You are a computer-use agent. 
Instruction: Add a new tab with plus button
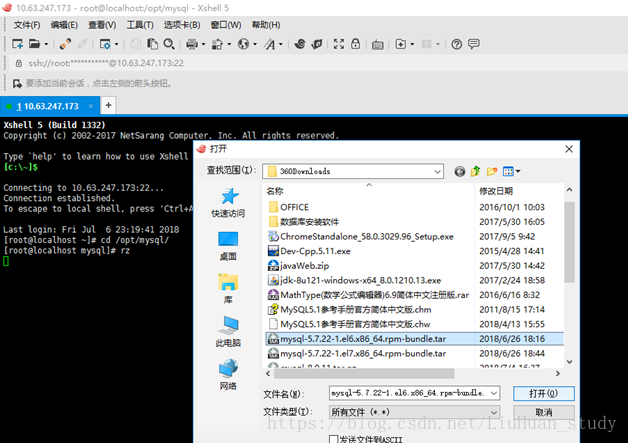[108, 105]
